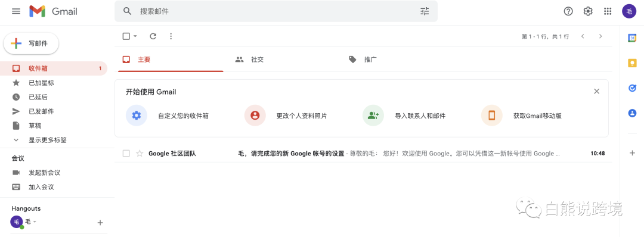Click 加入会议
Viewport: 644px width, 237px height.
[41, 187]
